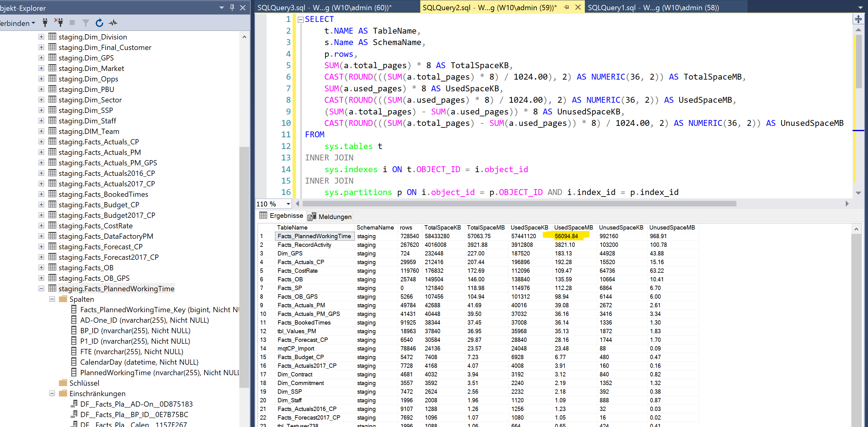
Task: Click the filter funnel icon in Object Explorer
Action: pyautogui.click(x=86, y=23)
